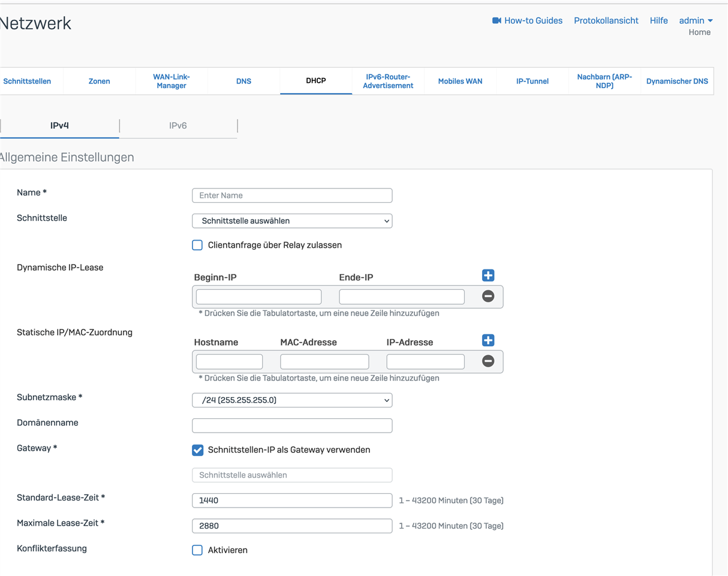
Task: Go to the WAN-Link-Manager tab
Action: coord(172,81)
